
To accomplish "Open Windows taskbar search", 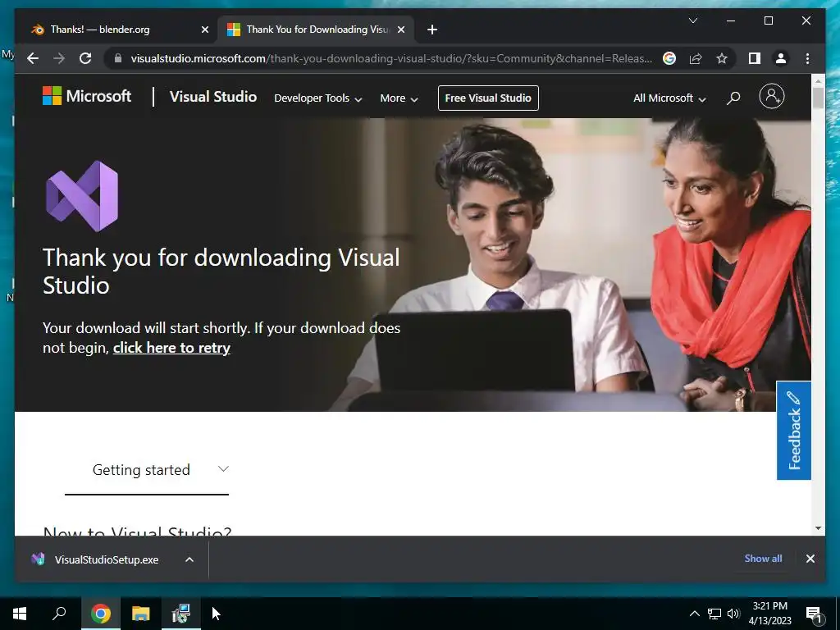I will [x=59, y=614].
